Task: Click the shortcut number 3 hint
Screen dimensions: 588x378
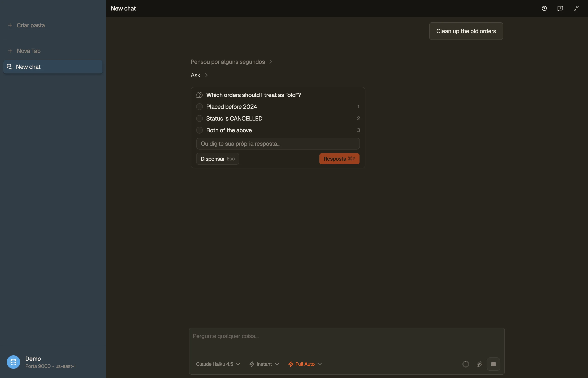Action: tap(358, 130)
